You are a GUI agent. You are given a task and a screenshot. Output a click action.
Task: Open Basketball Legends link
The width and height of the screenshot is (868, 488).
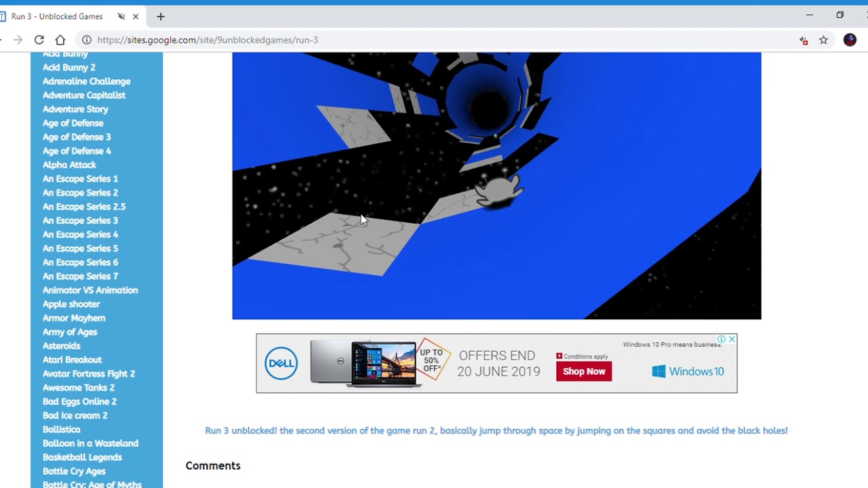point(82,457)
